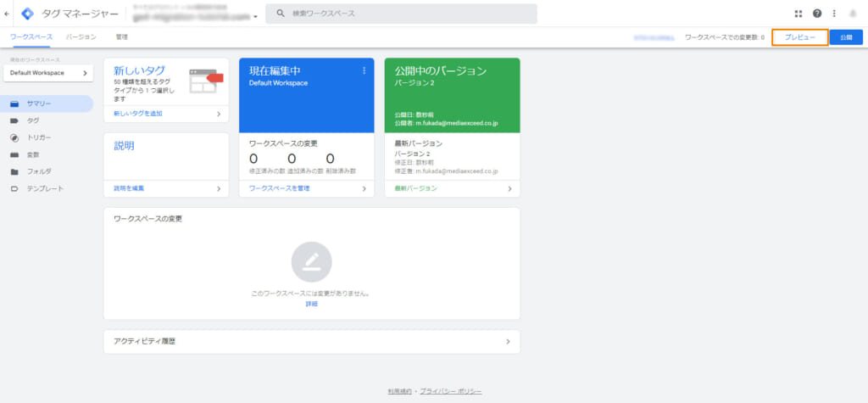Click the blurred link left of ワークスペースでの変更数
This screenshot has width=868, height=403.
click(654, 37)
